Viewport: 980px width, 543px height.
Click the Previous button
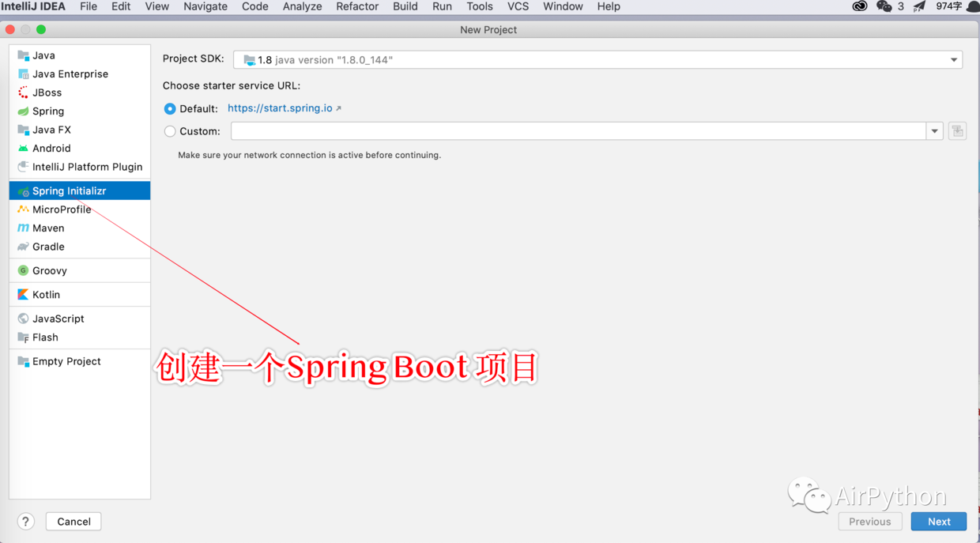(870, 522)
